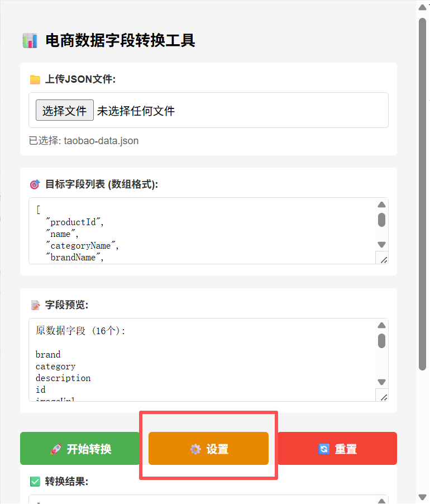
Task: Click scroll-down arrow of target fields textarea
Action: tap(381, 245)
